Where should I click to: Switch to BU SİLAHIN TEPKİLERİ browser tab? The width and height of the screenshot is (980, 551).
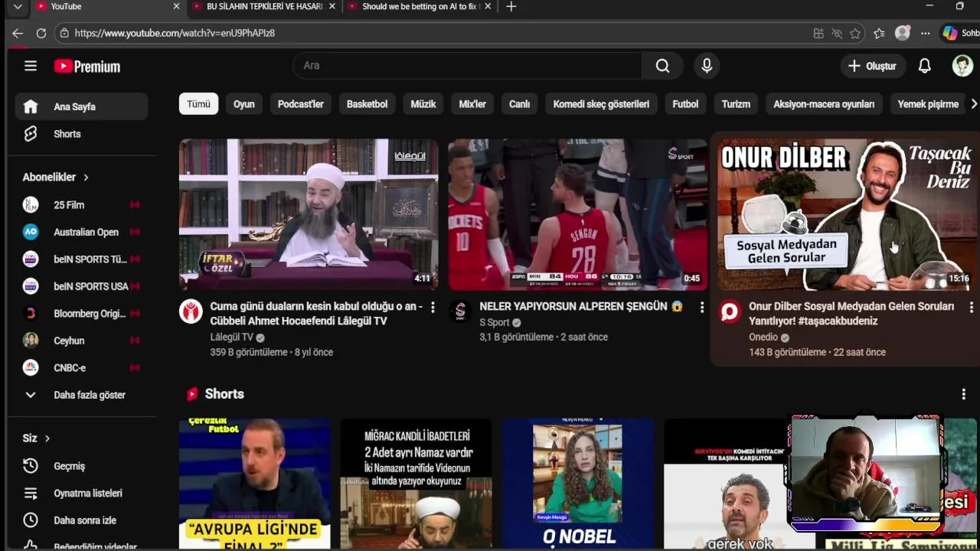[x=264, y=6]
